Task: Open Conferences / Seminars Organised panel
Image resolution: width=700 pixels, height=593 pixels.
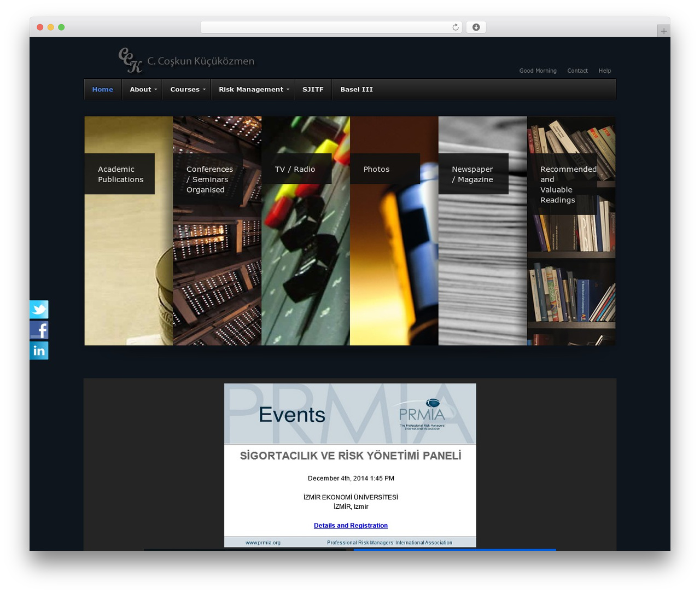Action: coord(217,231)
